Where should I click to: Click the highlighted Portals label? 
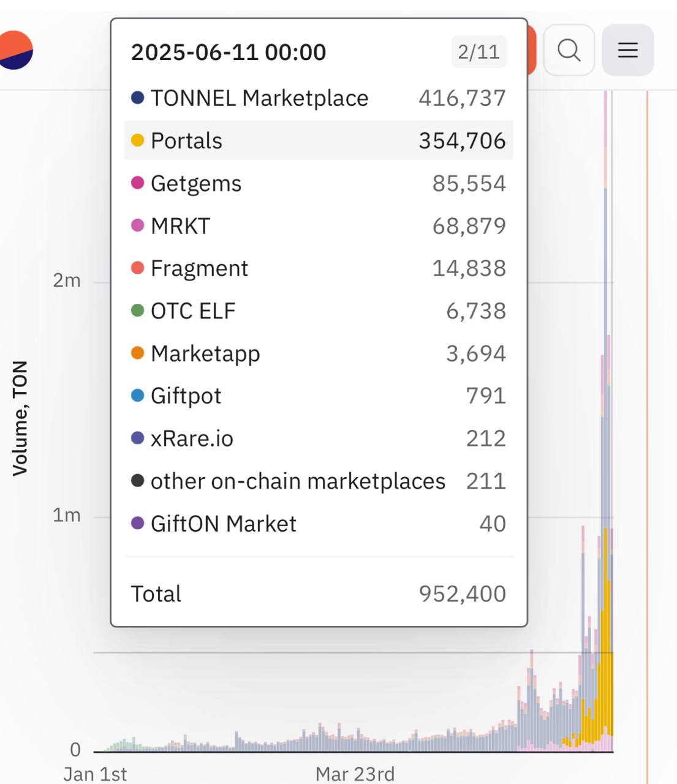tap(186, 141)
